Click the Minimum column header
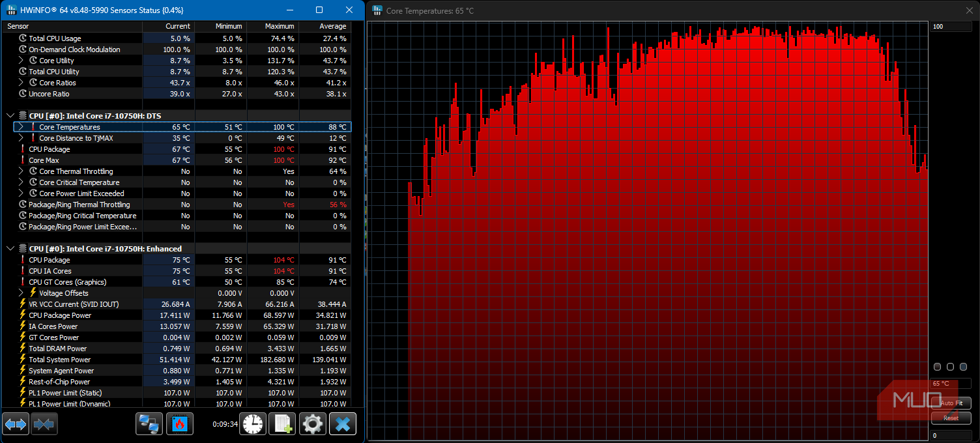Image resolution: width=980 pixels, height=443 pixels. (220, 26)
